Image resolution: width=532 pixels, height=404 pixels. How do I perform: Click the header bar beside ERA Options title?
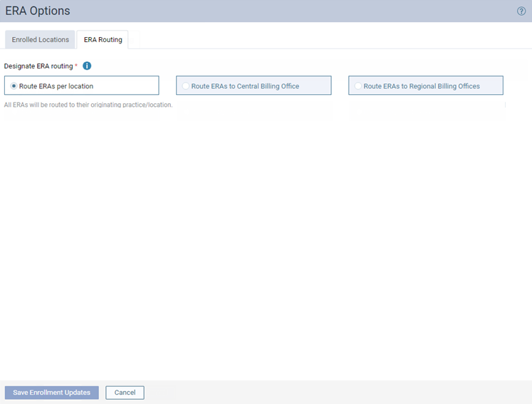coord(285,11)
